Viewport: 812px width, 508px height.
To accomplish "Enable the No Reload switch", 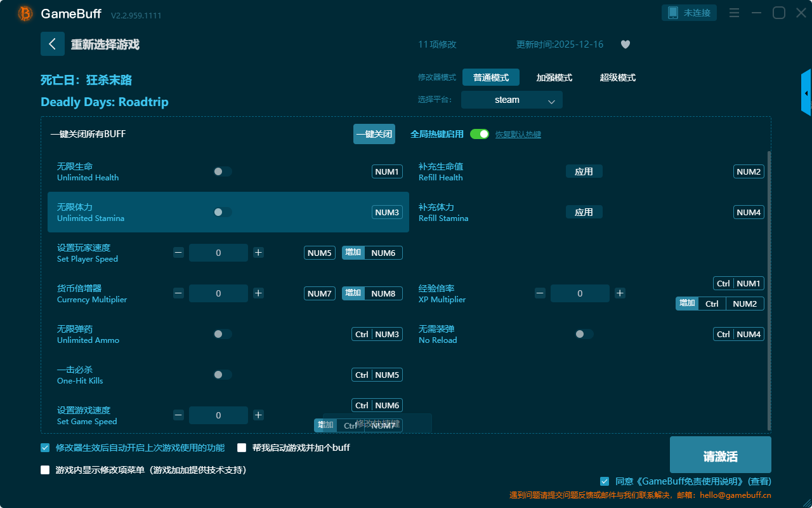I will click(x=584, y=334).
